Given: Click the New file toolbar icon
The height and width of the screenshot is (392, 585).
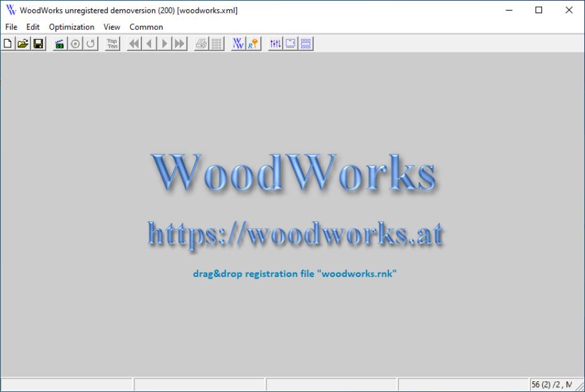Looking at the screenshot, I should (x=8, y=44).
